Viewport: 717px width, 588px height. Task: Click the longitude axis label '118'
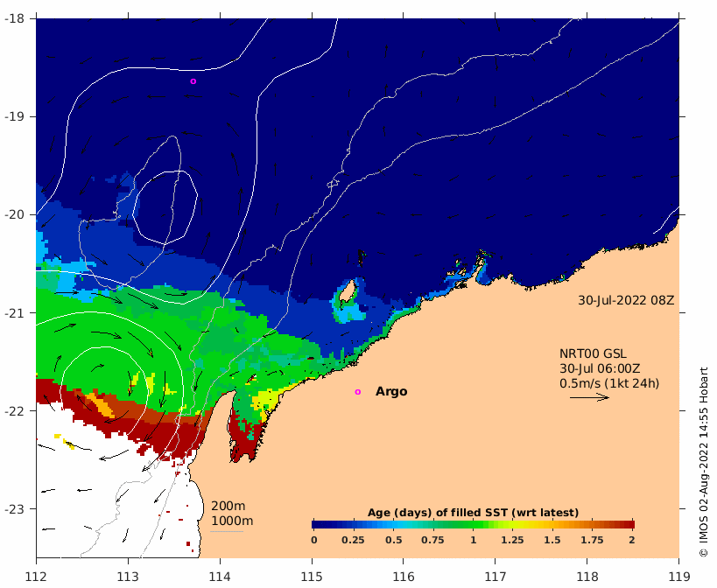[x=587, y=576]
